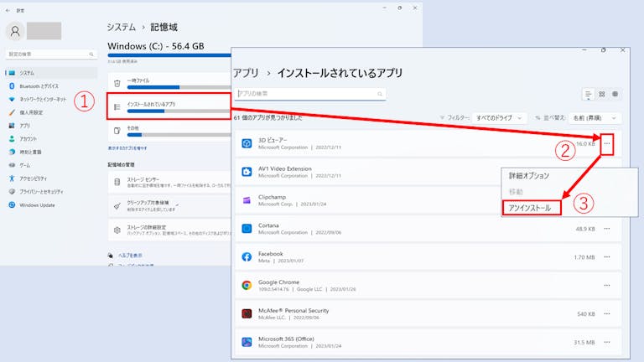Open アプリ in the Settings sidebar
The image size is (644, 362).
(x=51, y=126)
